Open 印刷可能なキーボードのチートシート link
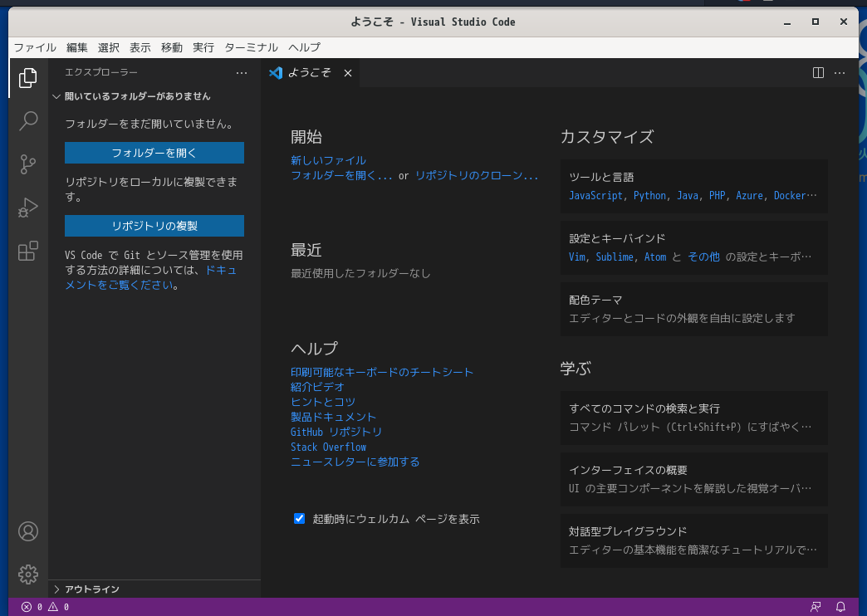 click(382, 372)
